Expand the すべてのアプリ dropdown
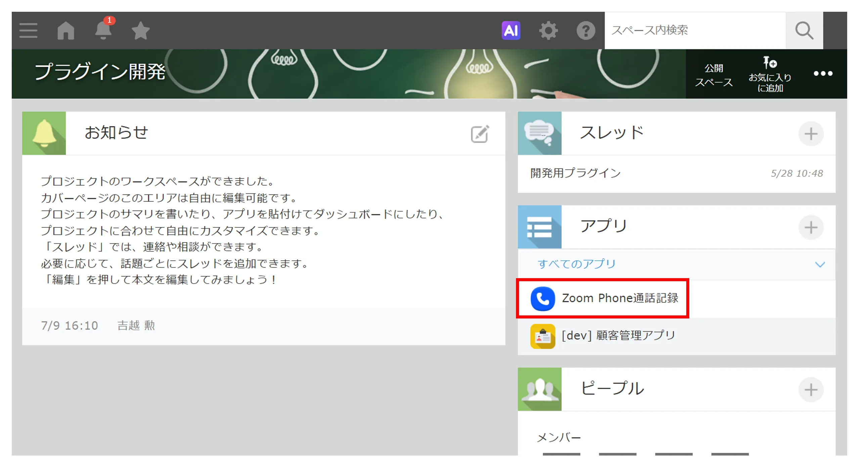Viewport: 868px width, 473px height. pos(677,264)
